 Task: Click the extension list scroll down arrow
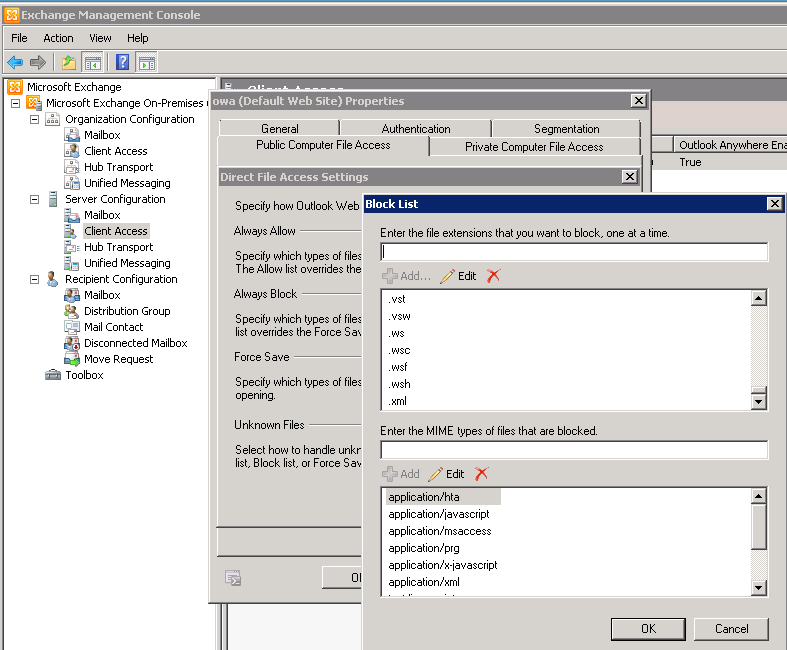(x=758, y=401)
